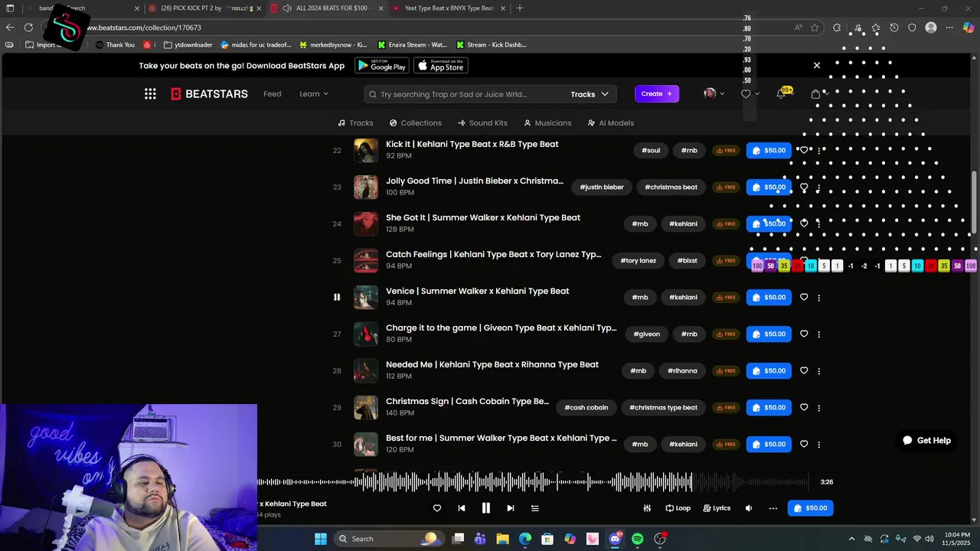980x551 pixels.
Task: Skip to previous track in player
Action: 462,508
